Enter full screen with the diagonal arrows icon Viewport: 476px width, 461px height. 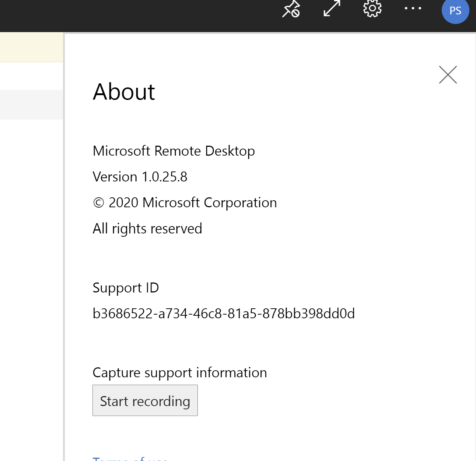332,8
